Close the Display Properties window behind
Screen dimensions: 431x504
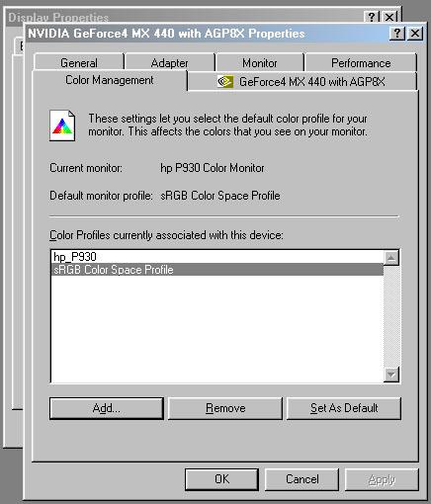(x=389, y=17)
